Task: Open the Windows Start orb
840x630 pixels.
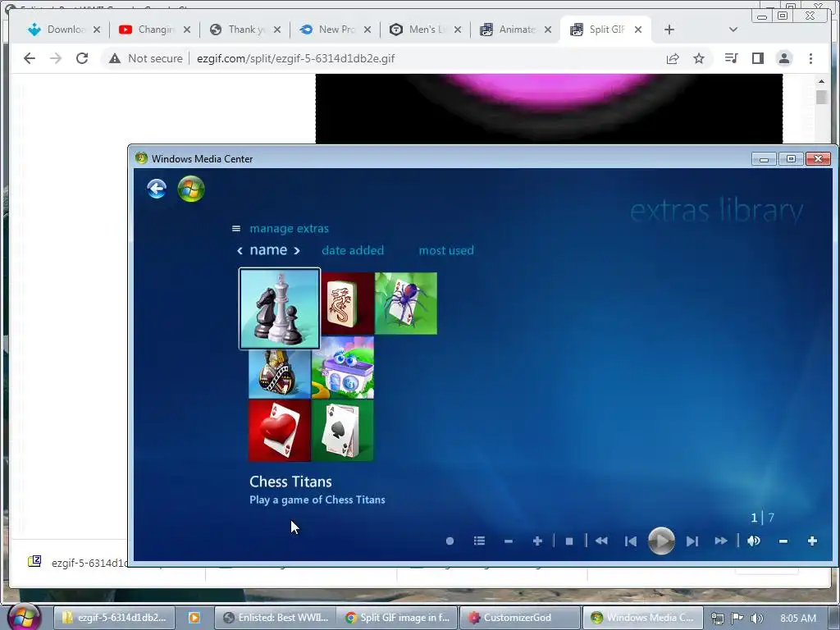Action: pyautogui.click(x=24, y=617)
